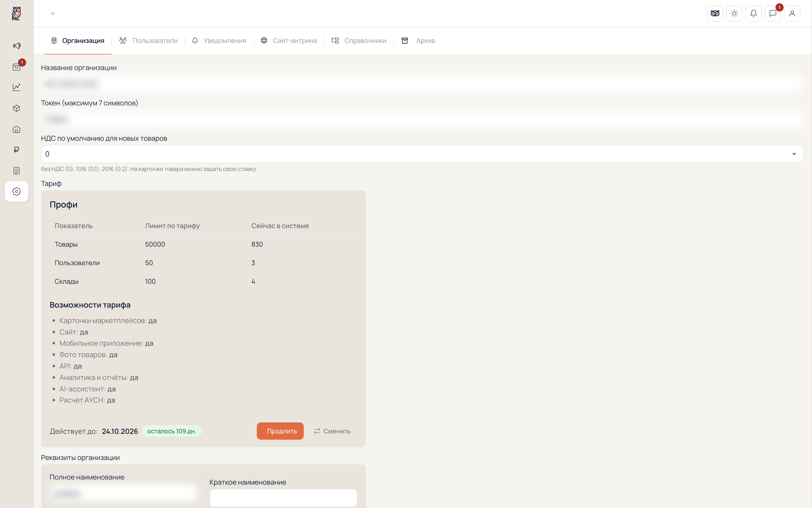Open notifications bell in the top bar
The image size is (812, 508).
click(x=754, y=13)
